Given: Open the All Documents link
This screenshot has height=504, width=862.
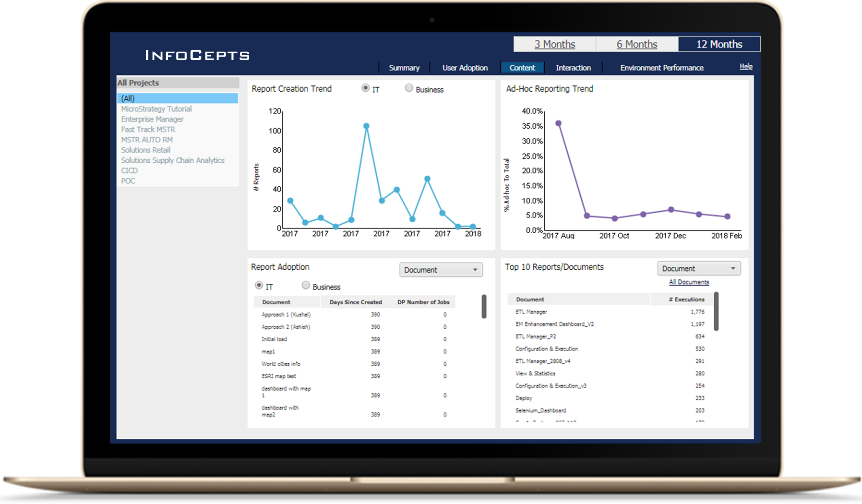Looking at the screenshot, I should click(x=689, y=282).
